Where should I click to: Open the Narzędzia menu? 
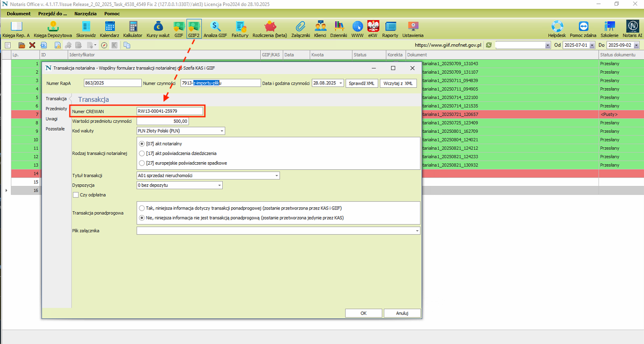pyautogui.click(x=85, y=14)
